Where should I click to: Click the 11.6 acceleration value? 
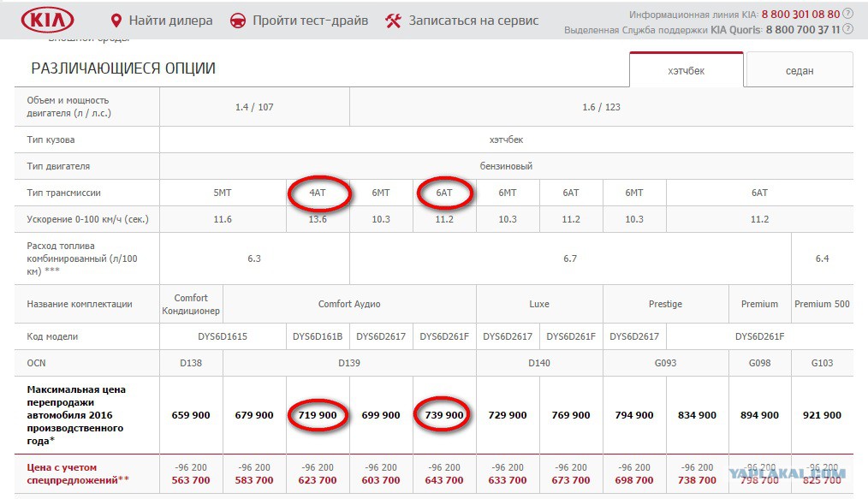pyautogui.click(x=223, y=219)
